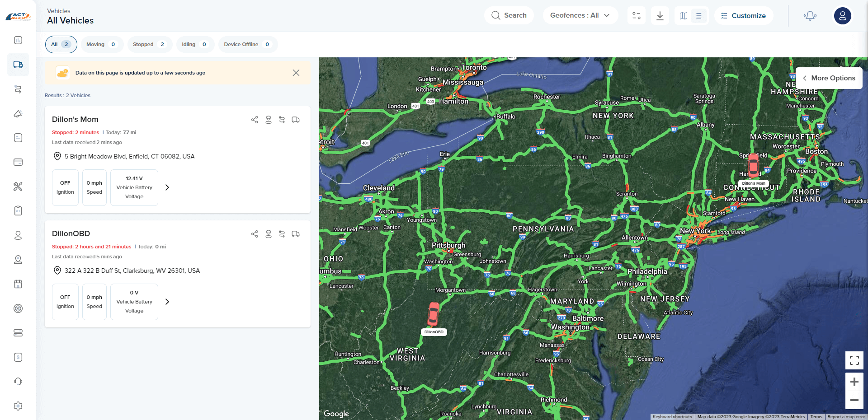Open the dashboard chart icon in sidebar
The width and height of the screenshot is (868, 420).
(18, 40)
